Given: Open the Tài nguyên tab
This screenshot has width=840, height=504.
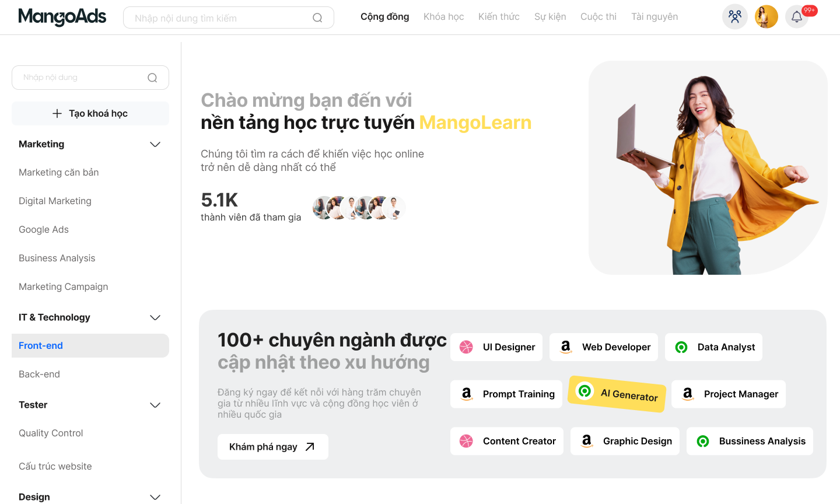Looking at the screenshot, I should pos(654,17).
